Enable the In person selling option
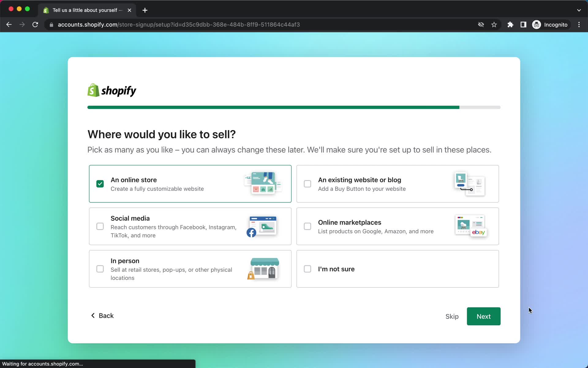The image size is (588, 368). (100, 269)
